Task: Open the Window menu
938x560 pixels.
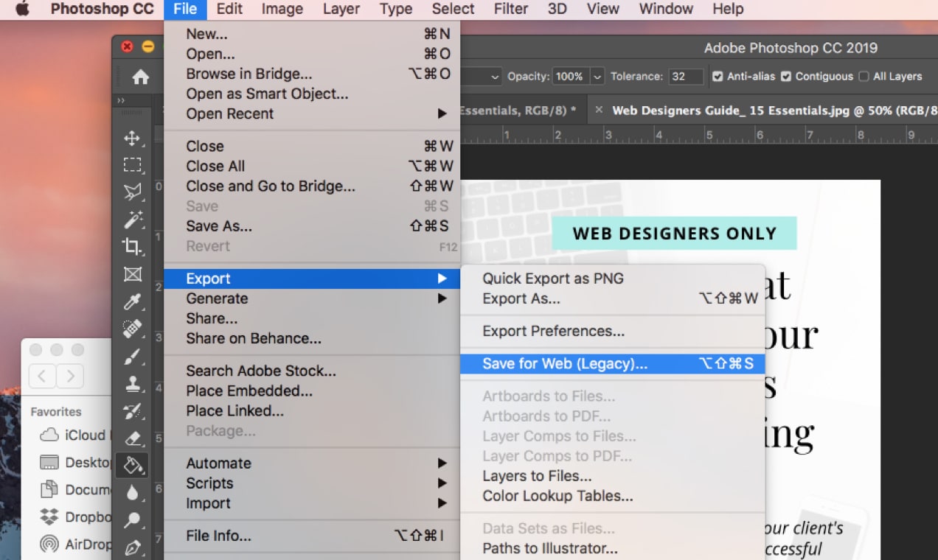Action: (665, 10)
